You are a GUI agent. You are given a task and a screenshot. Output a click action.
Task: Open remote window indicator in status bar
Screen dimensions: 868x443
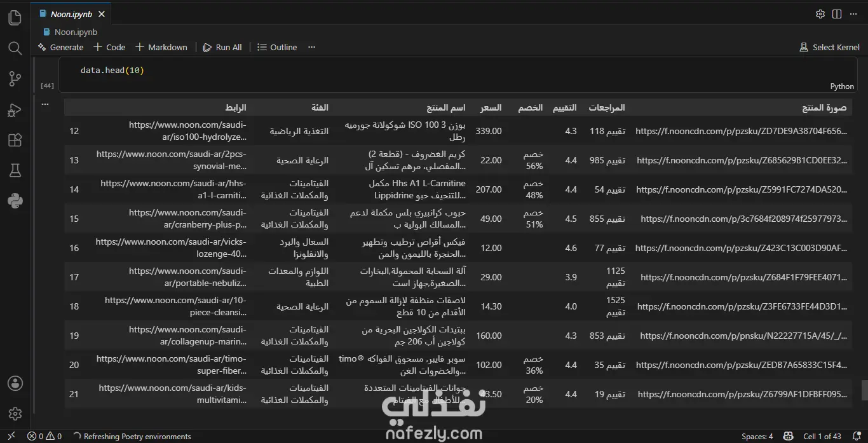coord(11,436)
